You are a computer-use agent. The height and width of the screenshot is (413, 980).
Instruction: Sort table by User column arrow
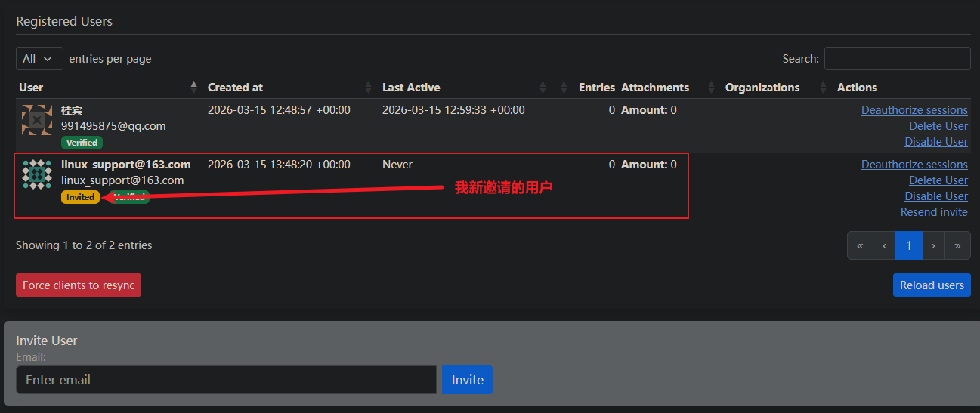coord(193,88)
